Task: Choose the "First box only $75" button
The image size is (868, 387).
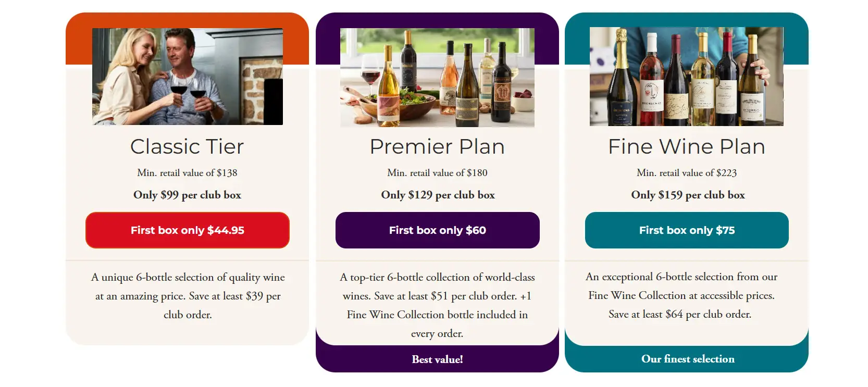Action: (x=687, y=230)
